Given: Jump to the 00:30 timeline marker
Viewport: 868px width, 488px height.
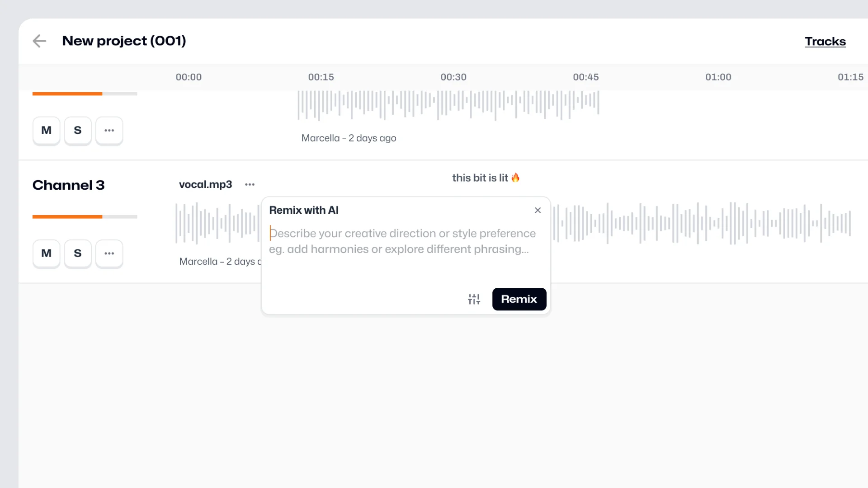Looking at the screenshot, I should [x=453, y=77].
